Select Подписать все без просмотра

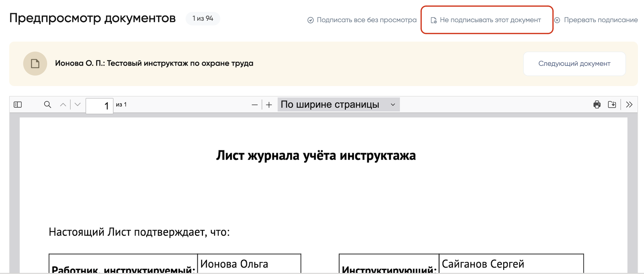click(367, 20)
